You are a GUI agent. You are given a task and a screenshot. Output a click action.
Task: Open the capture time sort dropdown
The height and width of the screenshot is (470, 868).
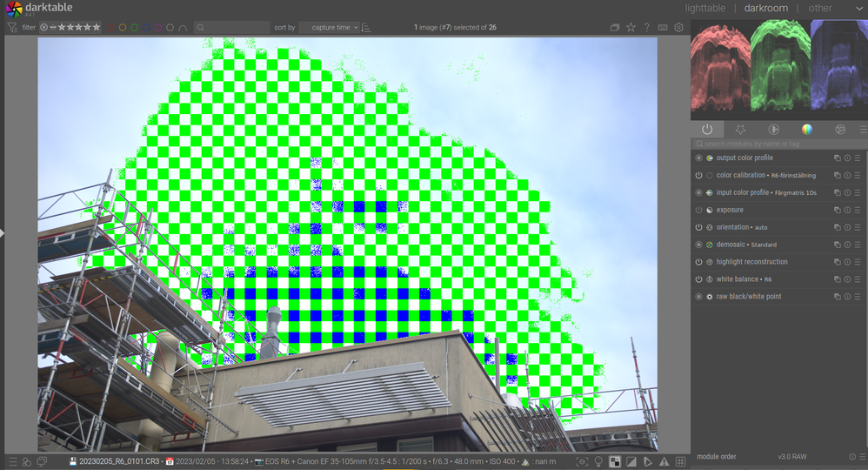[x=329, y=28]
